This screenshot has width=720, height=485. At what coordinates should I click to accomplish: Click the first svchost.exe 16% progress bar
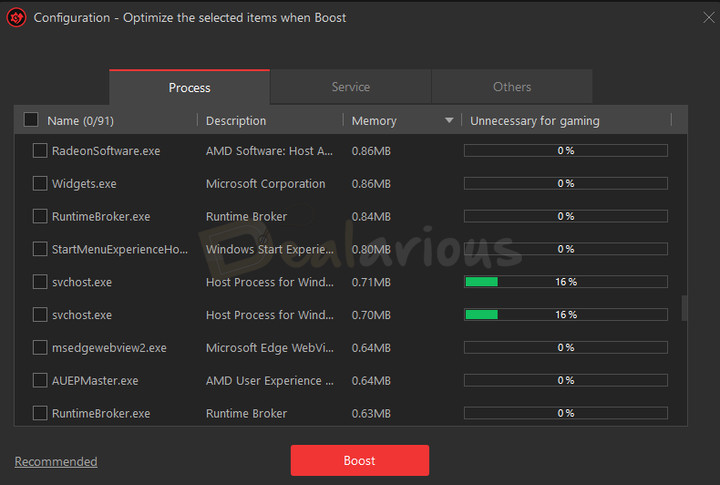tap(565, 282)
